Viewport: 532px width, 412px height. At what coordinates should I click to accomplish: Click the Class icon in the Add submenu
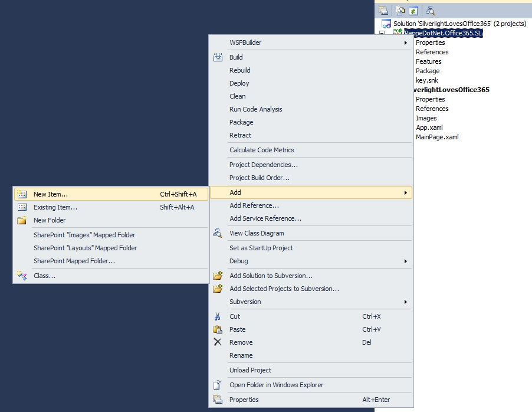[x=22, y=276]
